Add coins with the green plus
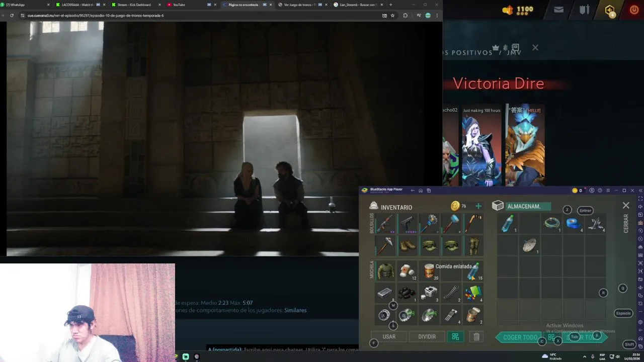 click(478, 206)
